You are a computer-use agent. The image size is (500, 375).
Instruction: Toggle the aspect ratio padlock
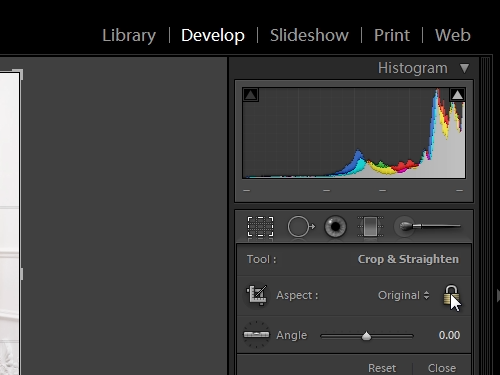coord(451,295)
